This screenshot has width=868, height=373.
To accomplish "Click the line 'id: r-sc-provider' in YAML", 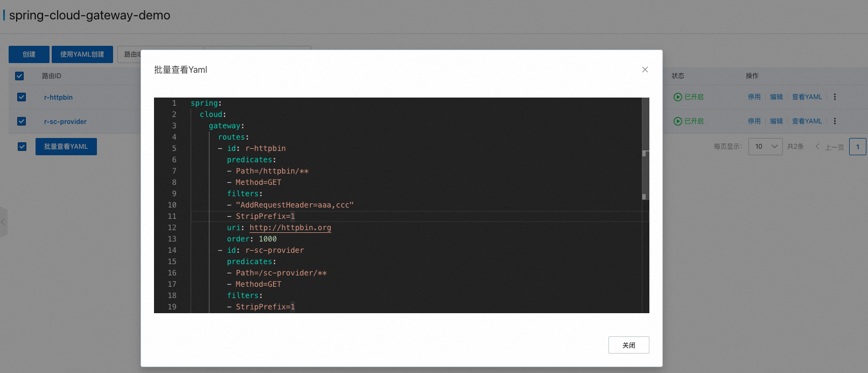I will point(261,251).
